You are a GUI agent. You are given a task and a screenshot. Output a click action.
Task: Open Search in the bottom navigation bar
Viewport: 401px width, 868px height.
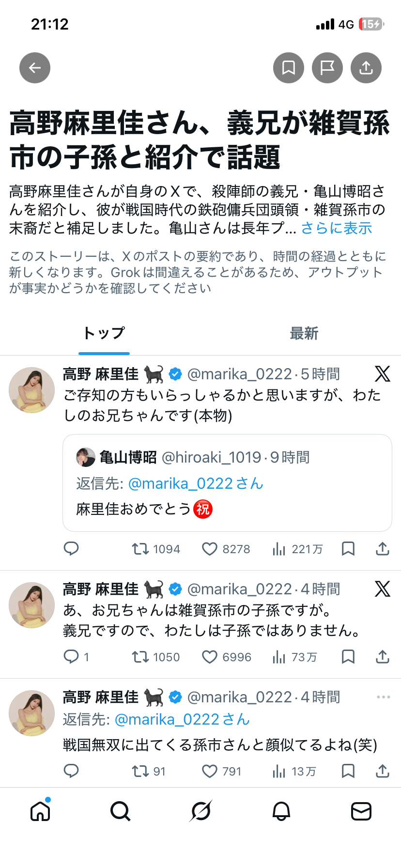coord(120,811)
